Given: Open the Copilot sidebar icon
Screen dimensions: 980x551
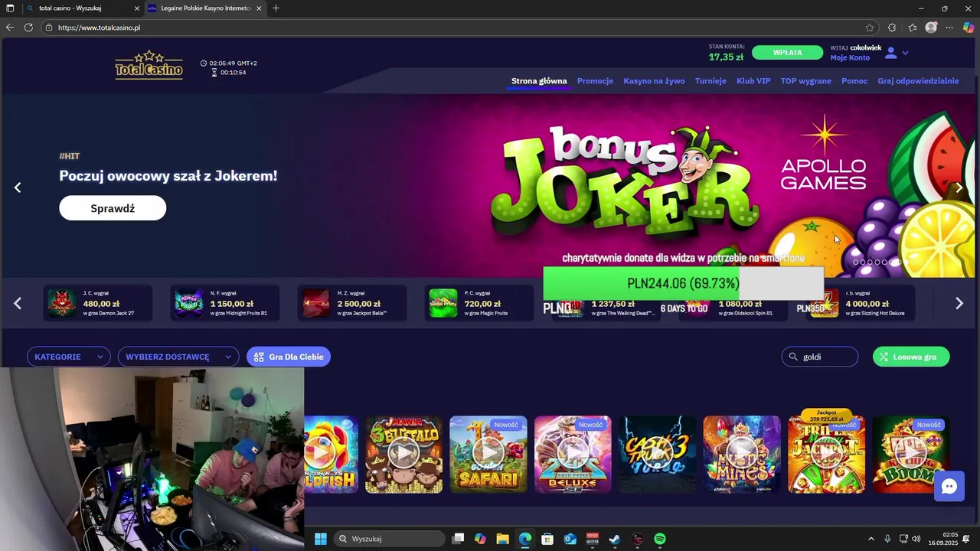Looking at the screenshot, I should [969, 28].
